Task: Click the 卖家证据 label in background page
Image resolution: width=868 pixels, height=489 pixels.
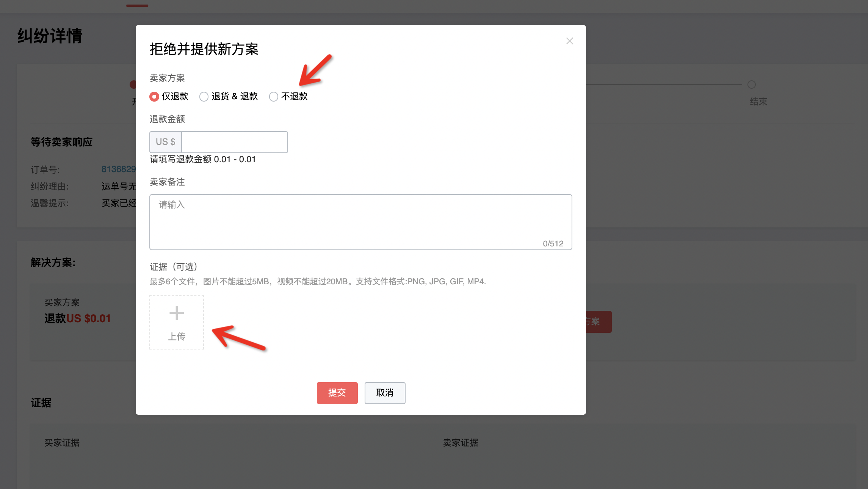Action: click(461, 443)
